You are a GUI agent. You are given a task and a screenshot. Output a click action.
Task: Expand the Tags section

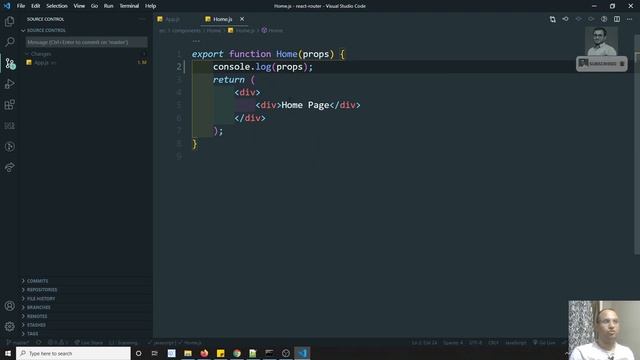(x=86, y=334)
